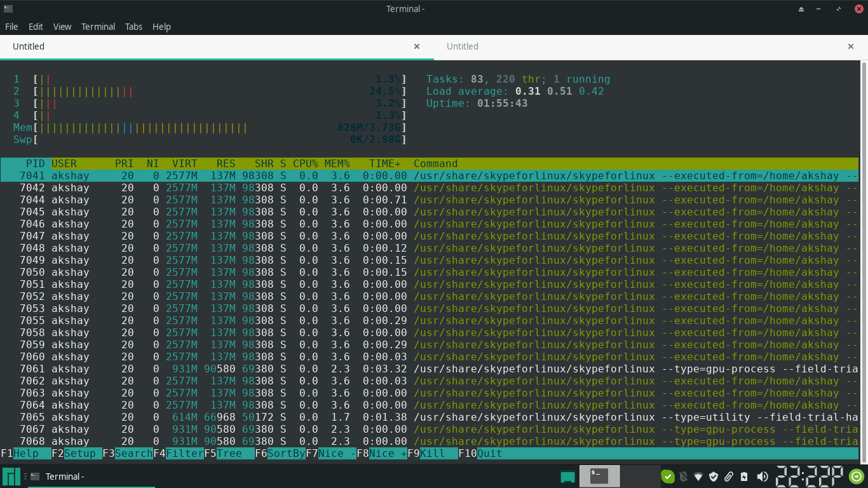The width and height of the screenshot is (868, 488).
Task: Sort by the TIME+ column header
Action: tap(385, 163)
